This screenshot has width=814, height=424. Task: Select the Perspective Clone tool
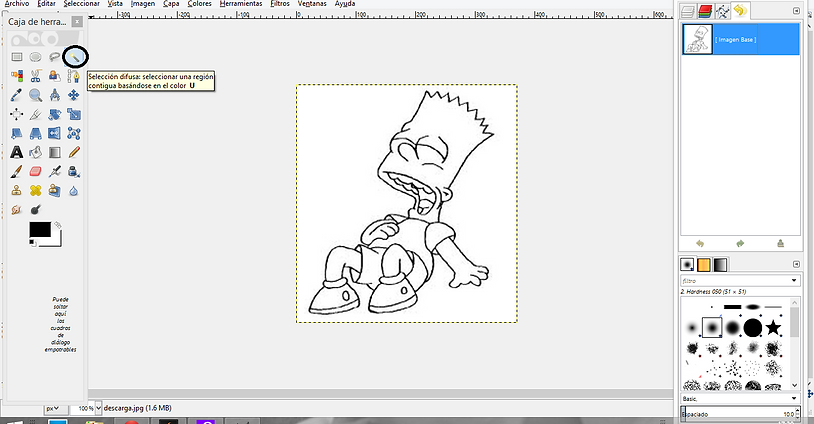click(x=55, y=190)
